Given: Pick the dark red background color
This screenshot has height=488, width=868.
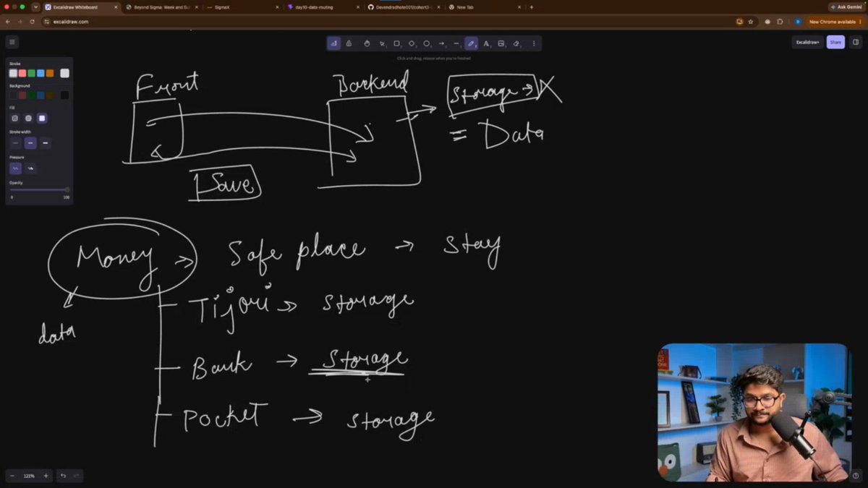Looking at the screenshot, I should point(22,95).
